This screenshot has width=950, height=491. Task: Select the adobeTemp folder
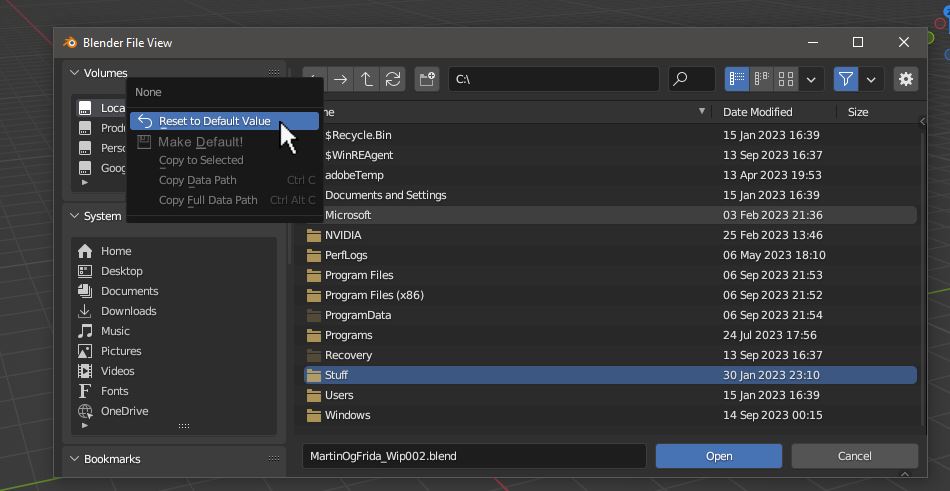(610, 175)
